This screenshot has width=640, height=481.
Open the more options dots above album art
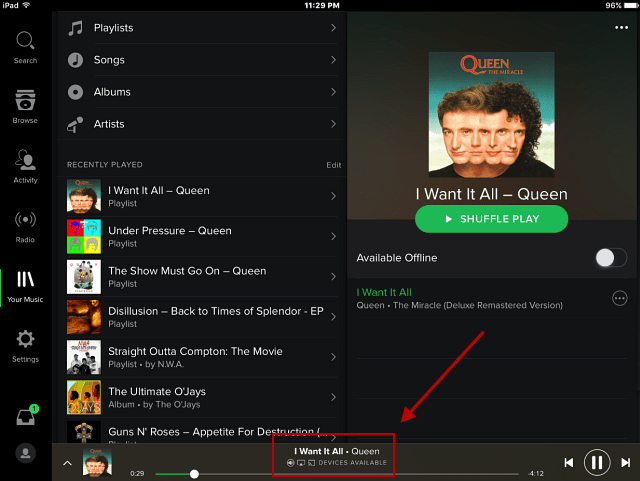(x=621, y=27)
